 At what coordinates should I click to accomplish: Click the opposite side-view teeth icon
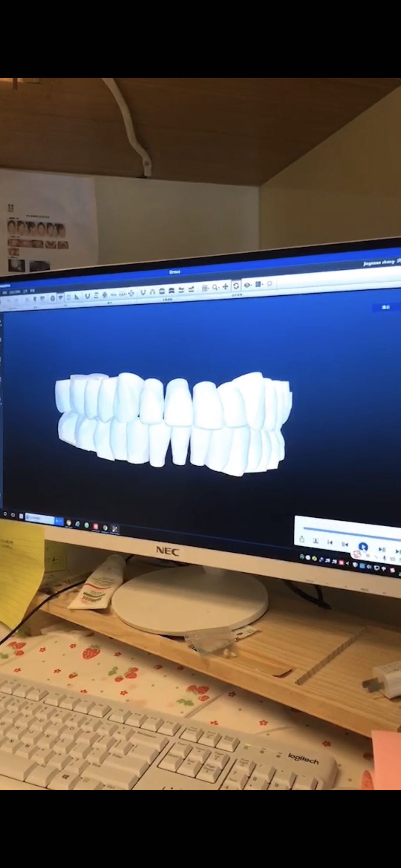pos(191,290)
